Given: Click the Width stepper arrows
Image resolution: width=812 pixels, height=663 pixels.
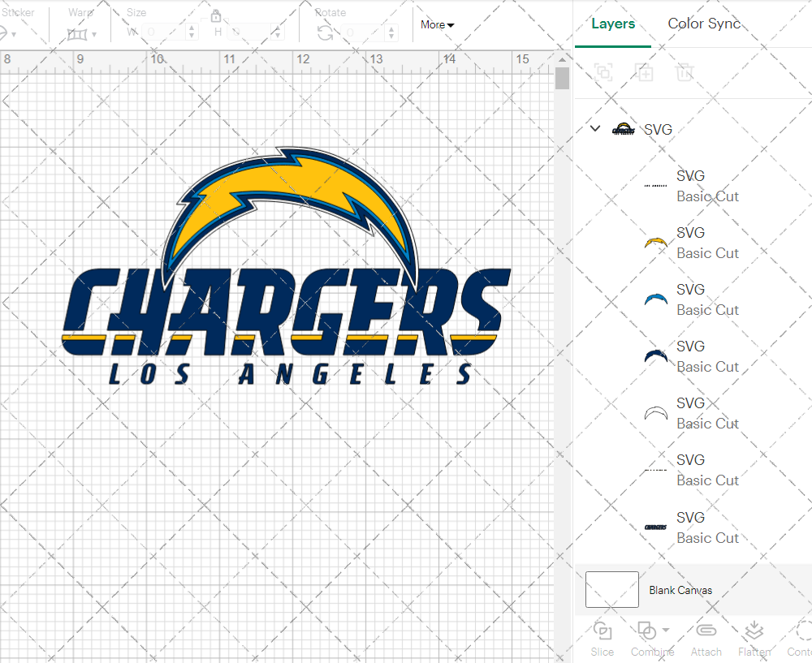Looking at the screenshot, I should (192, 32).
